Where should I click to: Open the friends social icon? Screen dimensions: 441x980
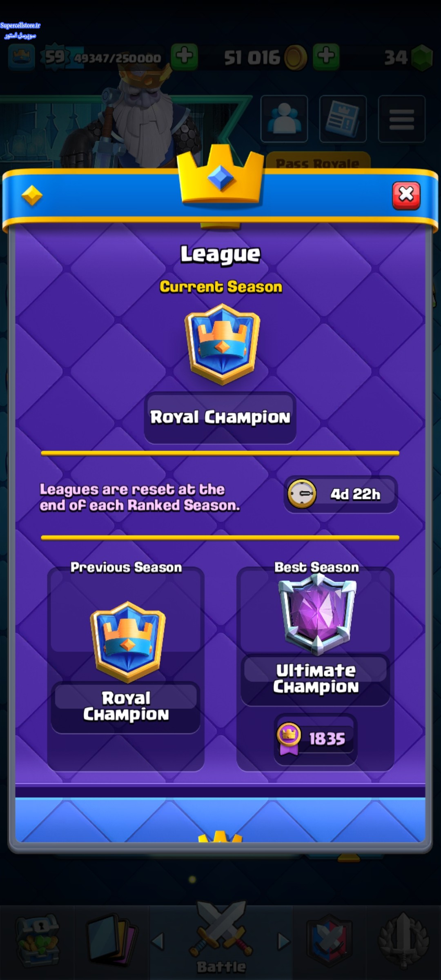tap(284, 118)
